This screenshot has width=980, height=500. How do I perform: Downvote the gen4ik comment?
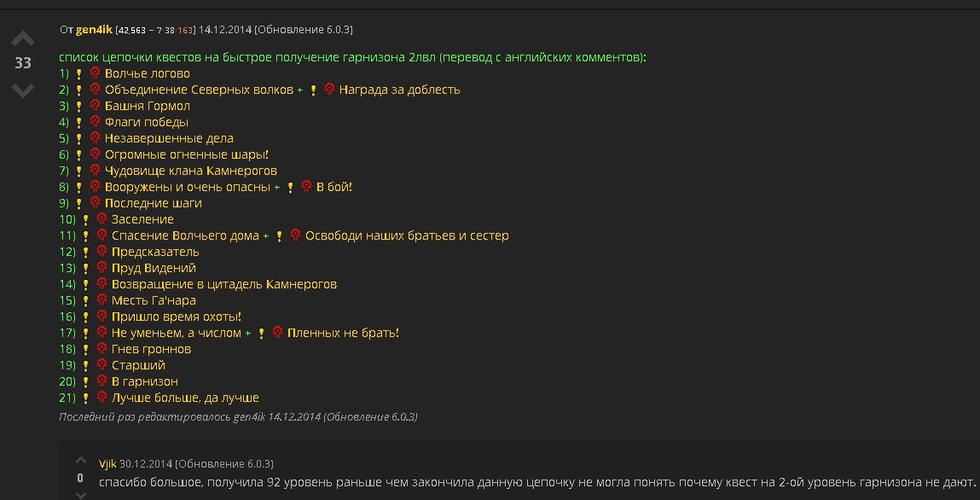22,88
